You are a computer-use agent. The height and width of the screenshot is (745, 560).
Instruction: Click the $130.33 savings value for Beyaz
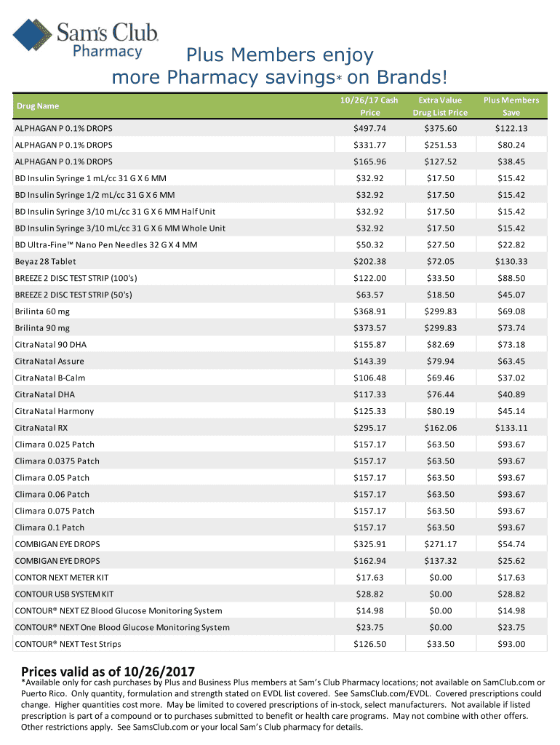(511, 261)
